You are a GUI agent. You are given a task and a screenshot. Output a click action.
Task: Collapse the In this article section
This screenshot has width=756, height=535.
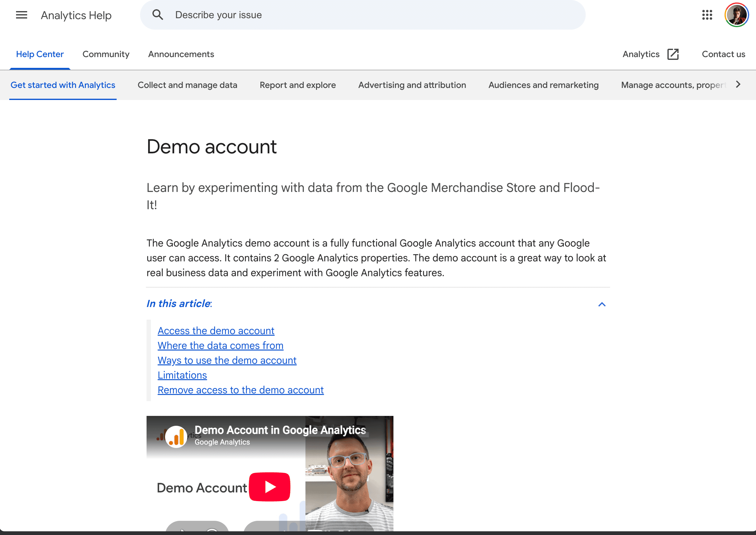point(602,304)
